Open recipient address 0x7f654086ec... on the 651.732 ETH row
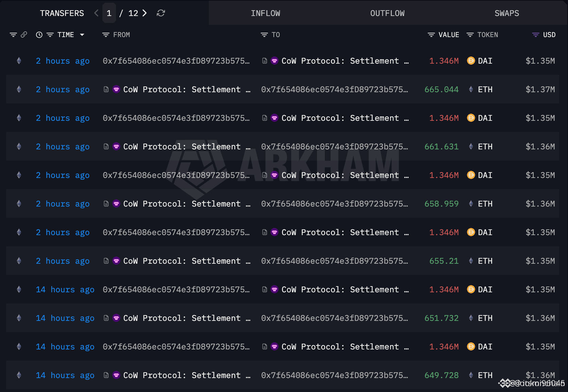The width and height of the screenshot is (568, 392). pos(335,318)
